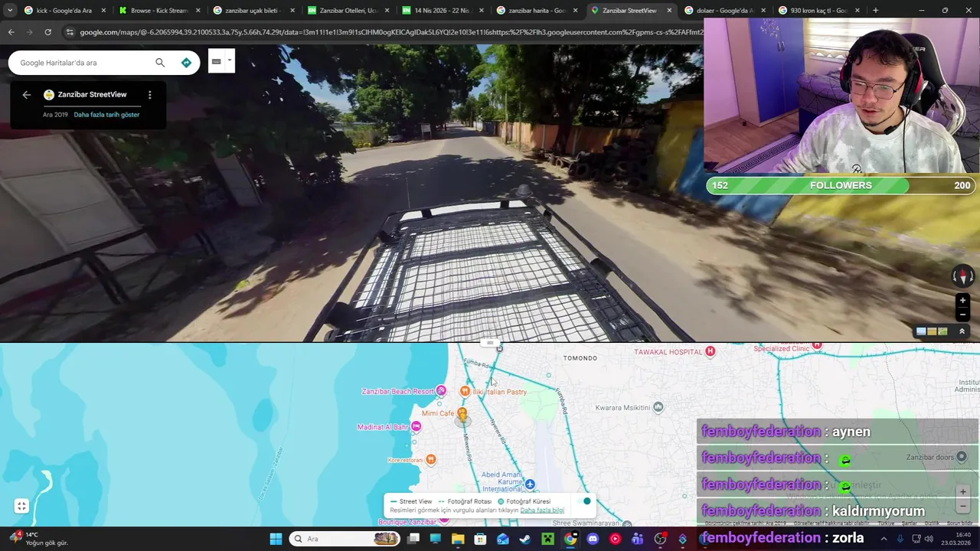This screenshot has width=980, height=551.
Task: Toggle the Street View layer switch
Action: tap(585, 501)
